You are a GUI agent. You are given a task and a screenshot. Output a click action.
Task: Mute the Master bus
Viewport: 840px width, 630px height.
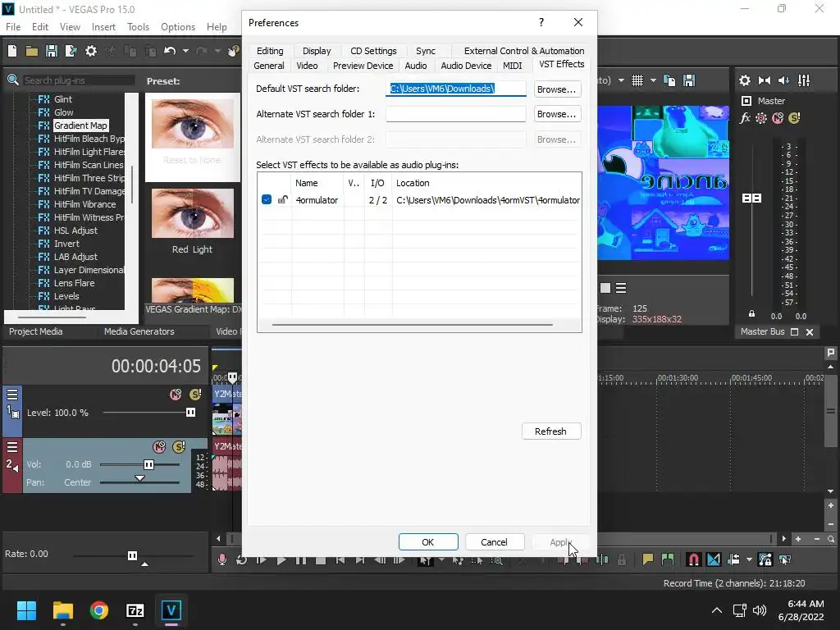coord(778,118)
